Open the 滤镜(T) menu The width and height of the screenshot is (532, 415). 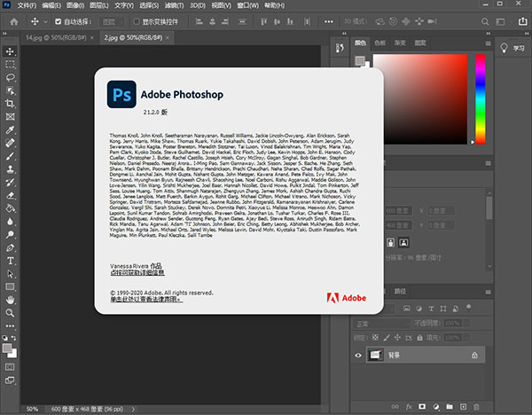(x=174, y=5)
